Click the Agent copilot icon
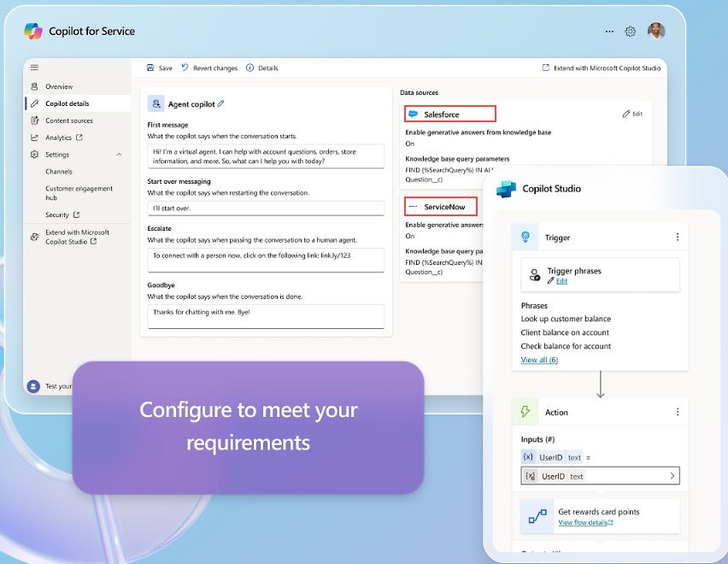728x564 pixels. (x=156, y=104)
